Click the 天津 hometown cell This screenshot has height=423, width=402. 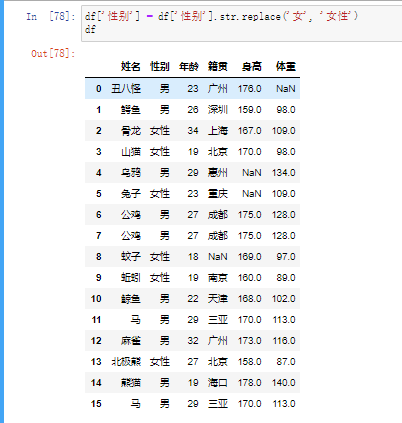[218, 299]
